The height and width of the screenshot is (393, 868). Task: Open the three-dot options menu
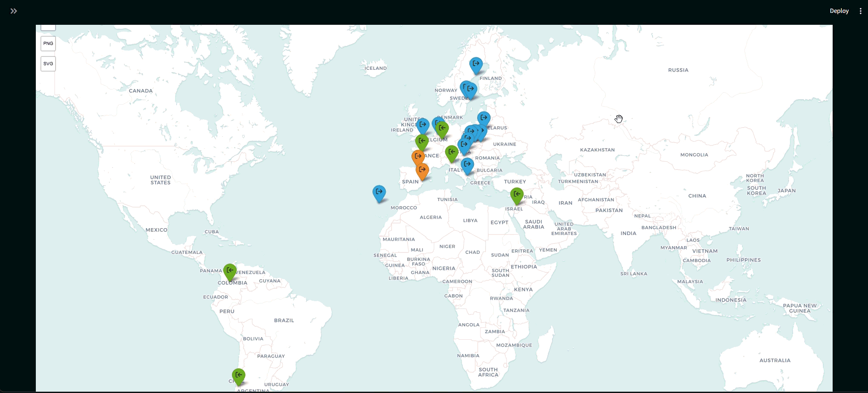click(860, 11)
